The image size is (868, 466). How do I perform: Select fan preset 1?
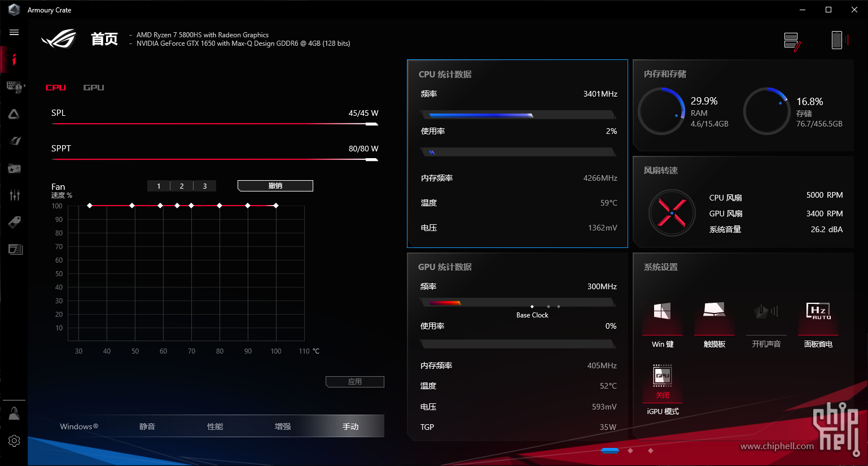(159, 186)
